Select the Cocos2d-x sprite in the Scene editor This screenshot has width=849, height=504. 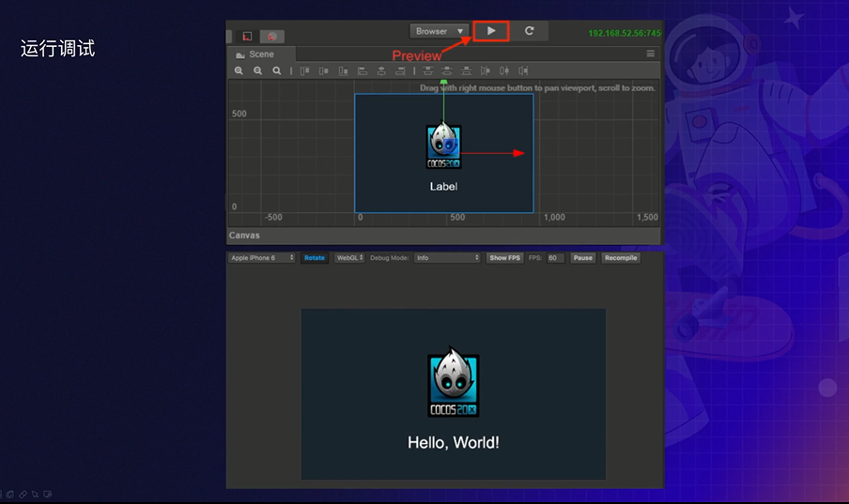pos(443,146)
